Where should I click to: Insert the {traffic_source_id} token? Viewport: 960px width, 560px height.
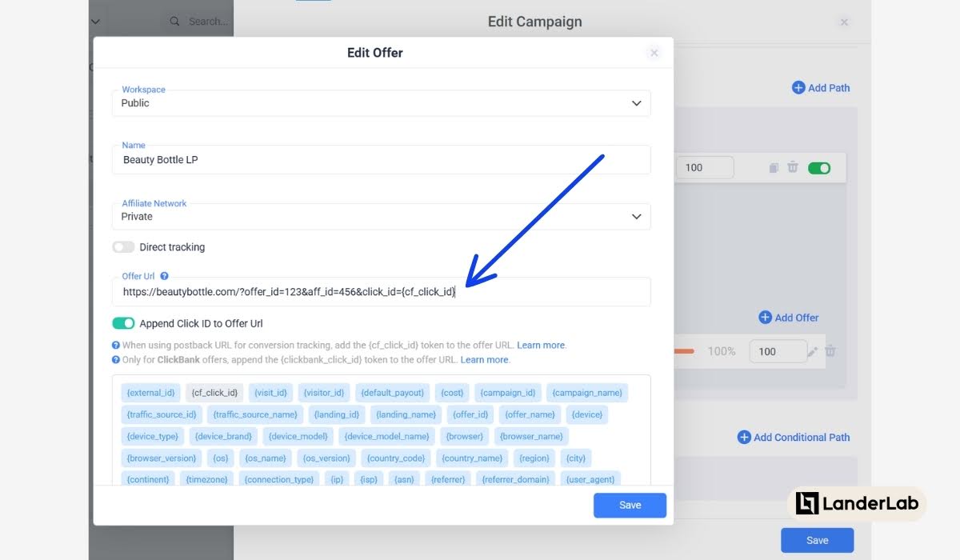[x=161, y=414]
